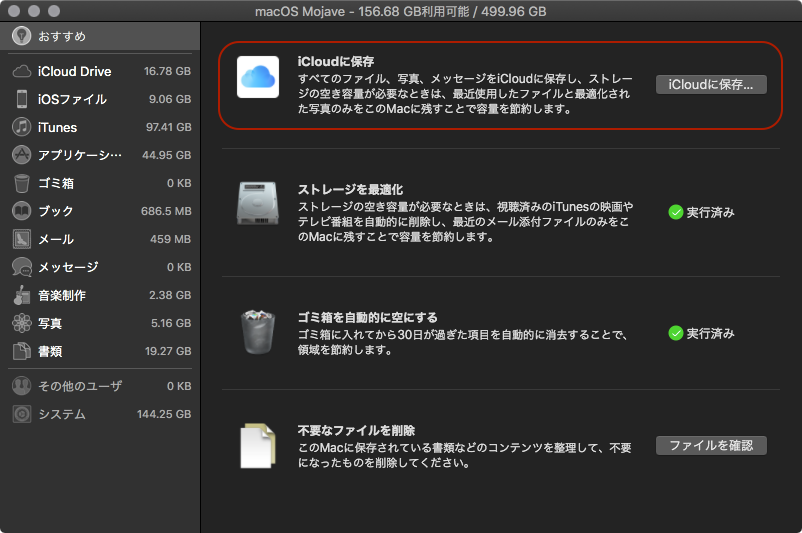Viewport: 802px width, 533px height.
Task: Click the 9.06 GB size value
Action: [170, 99]
